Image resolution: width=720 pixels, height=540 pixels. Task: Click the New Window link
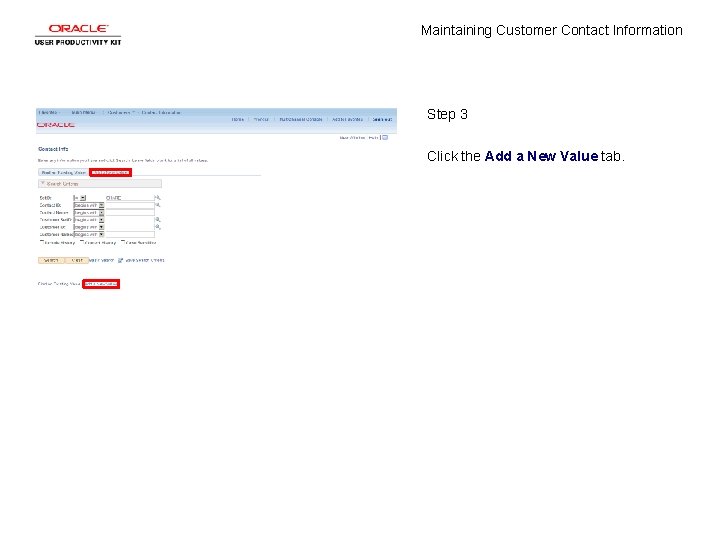coord(352,137)
